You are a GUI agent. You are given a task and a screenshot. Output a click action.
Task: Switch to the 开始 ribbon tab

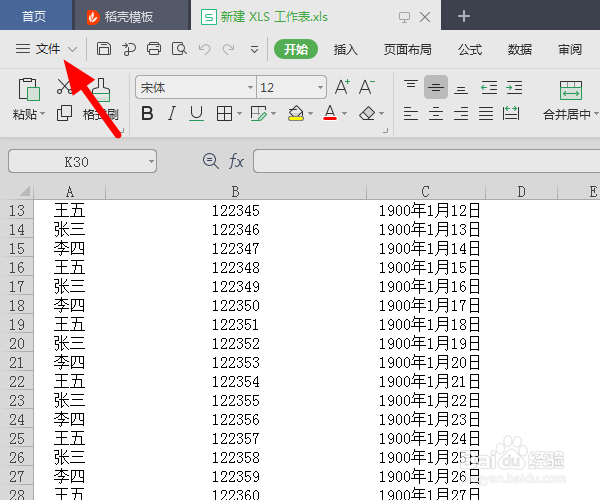296,49
